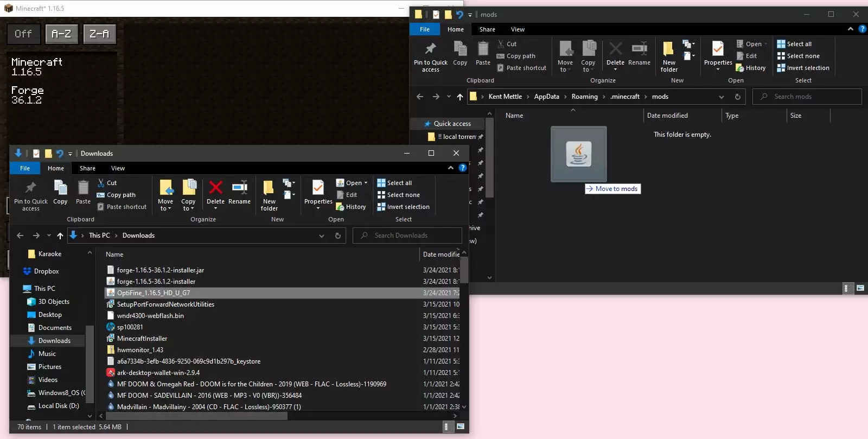Switch mod sorting to A-Z

[x=61, y=34]
